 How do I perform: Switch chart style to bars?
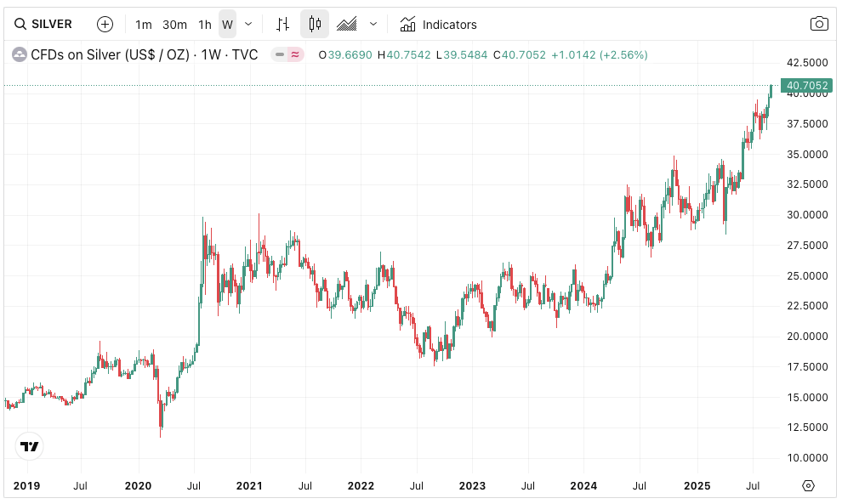pos(283,24)
